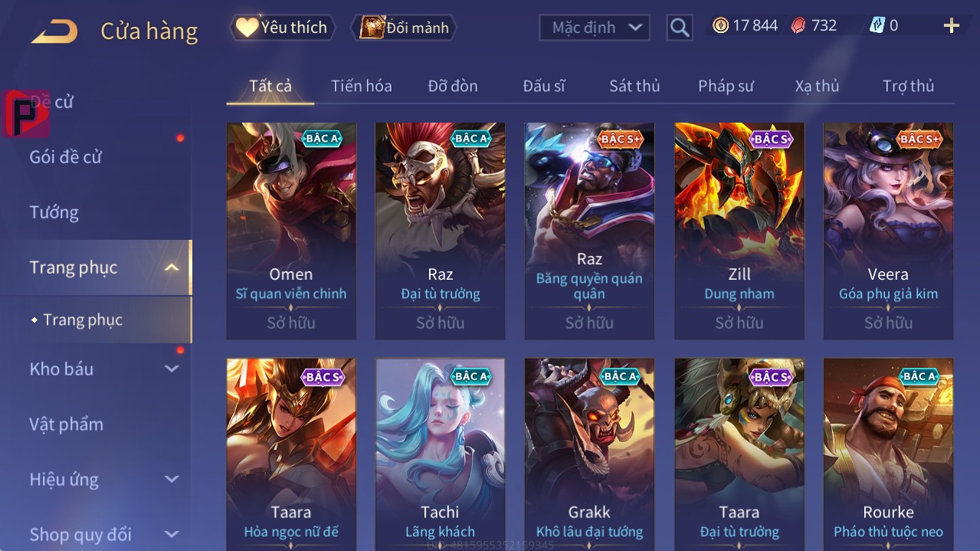
Task: Switch to the Sát thủ tab
Action: (x=634, y=86)
